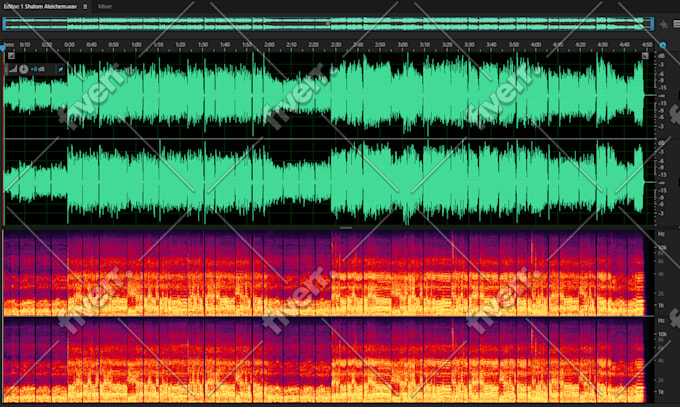Select the Editor Shalom Aleichem.wav tab
Screen dimensions: 680x407
[x=40, y=7]
